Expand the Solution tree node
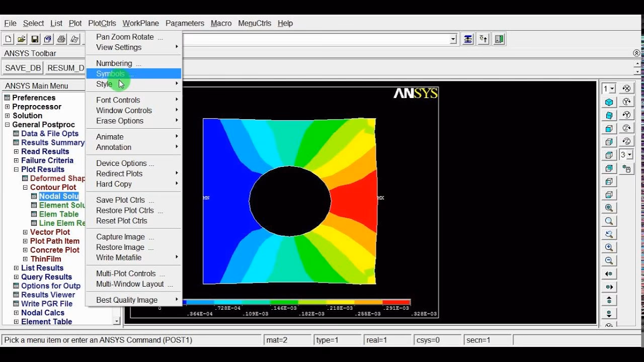 tap(7, 116)
